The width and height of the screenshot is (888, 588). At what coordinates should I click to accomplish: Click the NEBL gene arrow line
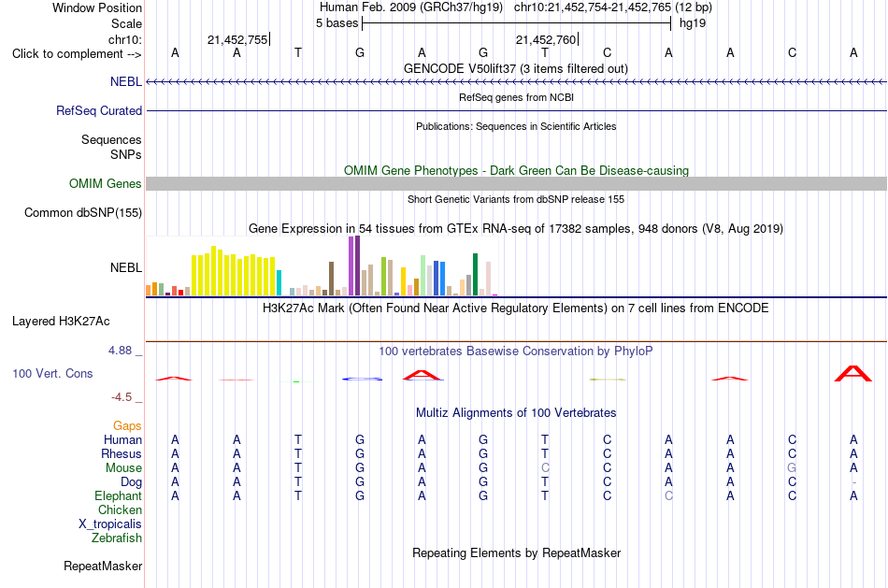[x=516, y=82]
